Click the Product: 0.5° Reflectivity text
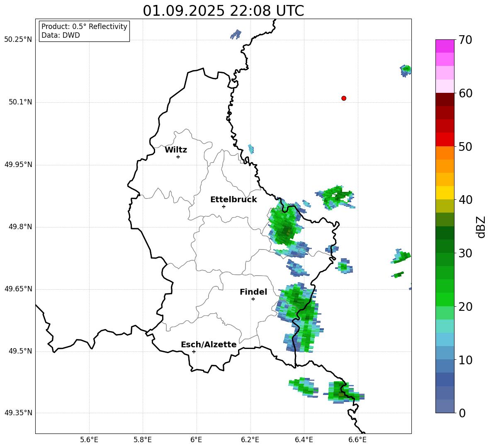 (x=84, y=26)
